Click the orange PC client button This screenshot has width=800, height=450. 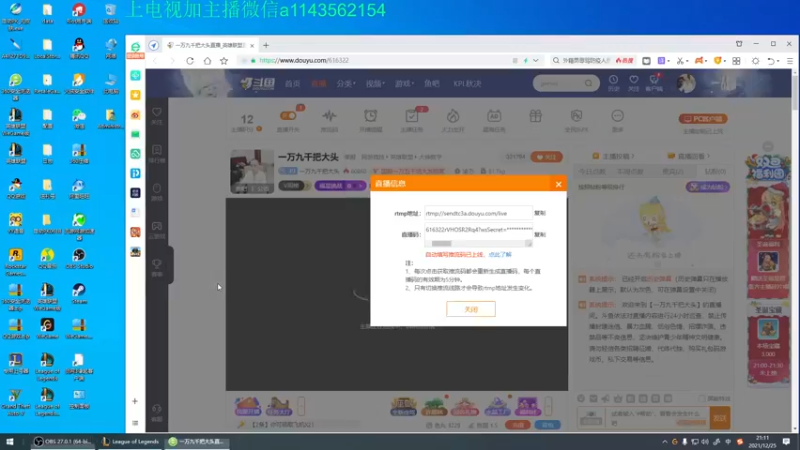click(x=703, y=119)
